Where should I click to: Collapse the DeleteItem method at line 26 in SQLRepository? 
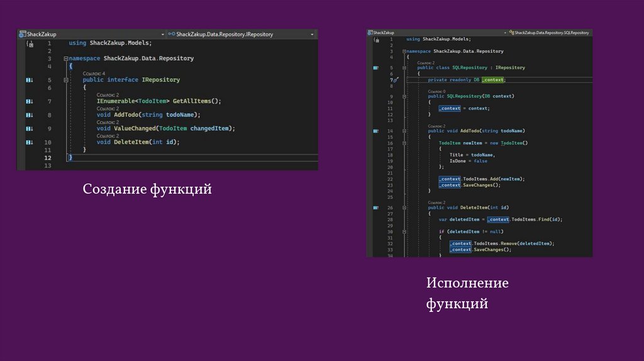pos(404,208)
